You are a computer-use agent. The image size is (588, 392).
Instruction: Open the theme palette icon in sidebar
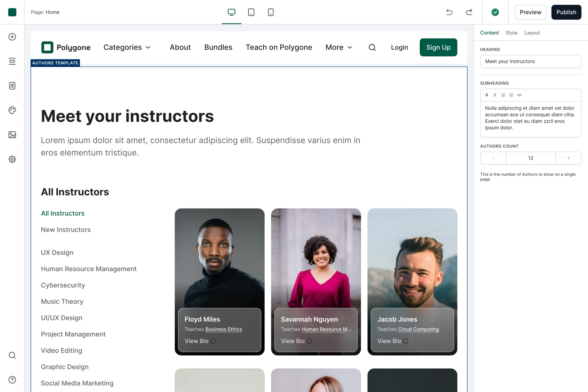12,110
